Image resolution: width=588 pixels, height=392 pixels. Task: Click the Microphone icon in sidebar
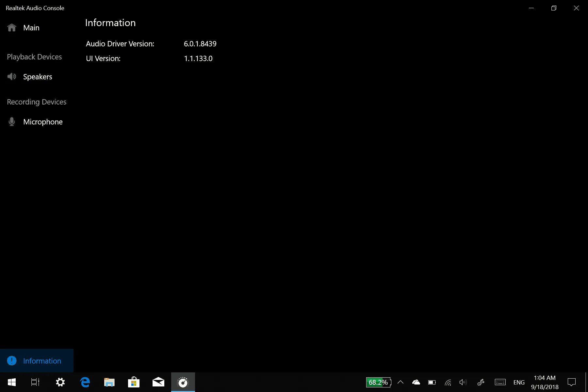pos(12,122)
